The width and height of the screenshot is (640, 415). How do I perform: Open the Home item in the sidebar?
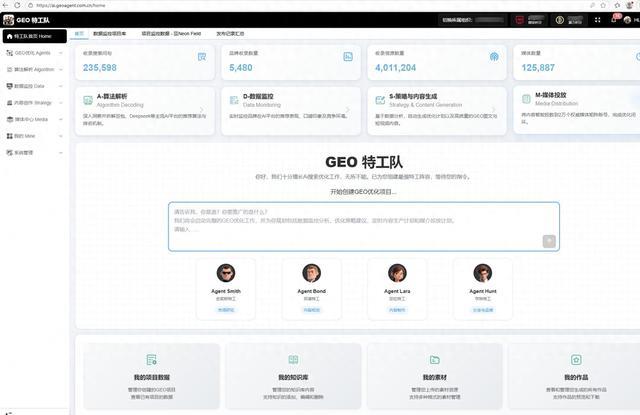pos(34,36)
